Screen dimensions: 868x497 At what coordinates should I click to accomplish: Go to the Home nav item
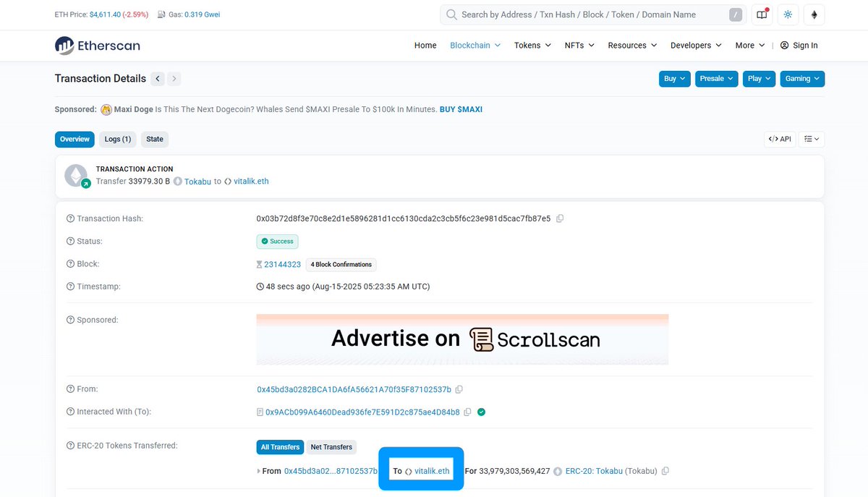(425, 46)
